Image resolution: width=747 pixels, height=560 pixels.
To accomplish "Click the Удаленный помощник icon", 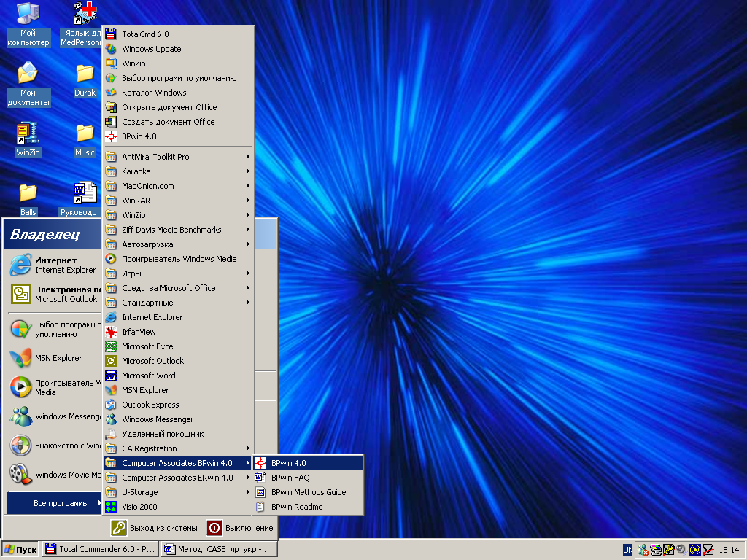I will [x=111, y=434].
